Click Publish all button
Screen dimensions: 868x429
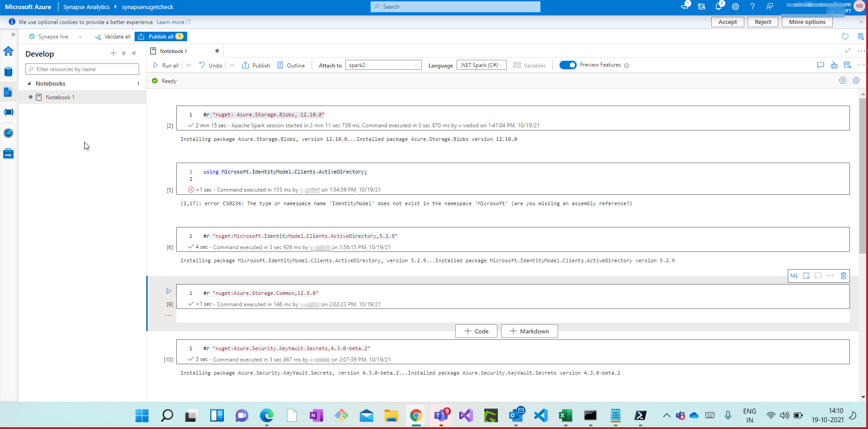(161, 37)
